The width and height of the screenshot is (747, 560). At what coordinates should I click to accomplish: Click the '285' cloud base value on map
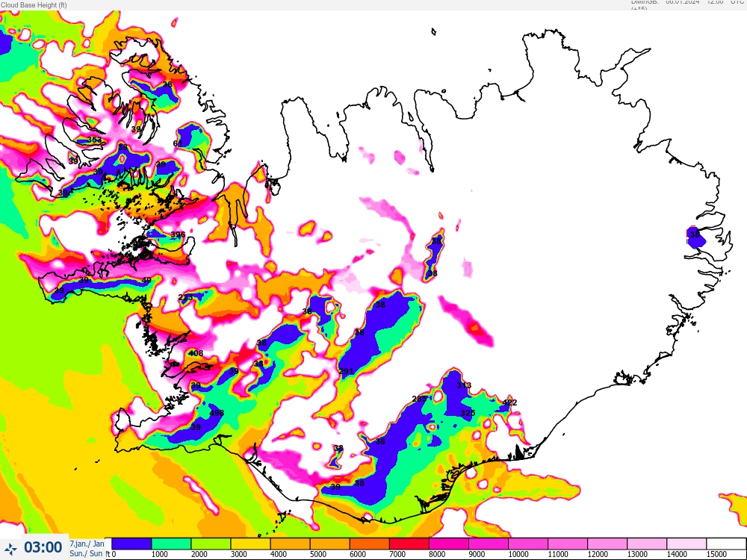[x=419, y=399]
